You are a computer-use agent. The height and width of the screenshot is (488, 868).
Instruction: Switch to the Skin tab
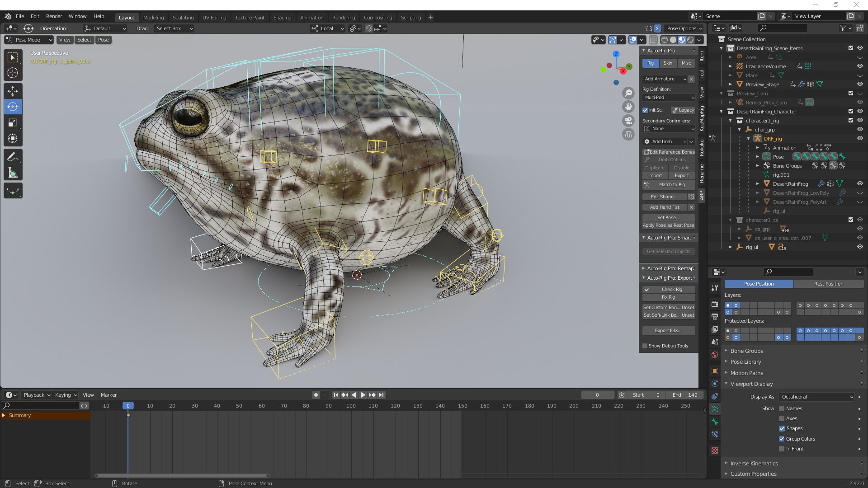click(x=668, y=63)
